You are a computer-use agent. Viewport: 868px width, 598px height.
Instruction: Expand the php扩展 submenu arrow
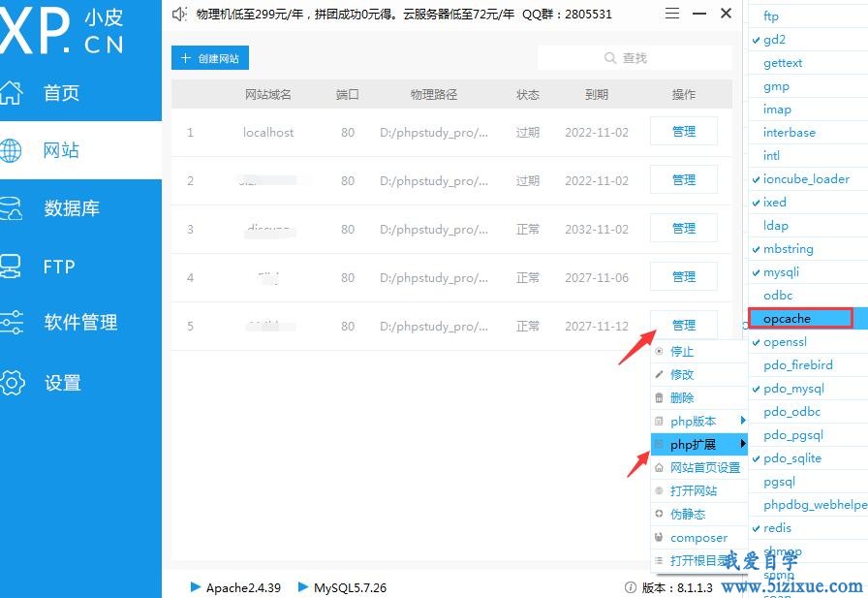(743, 444)
